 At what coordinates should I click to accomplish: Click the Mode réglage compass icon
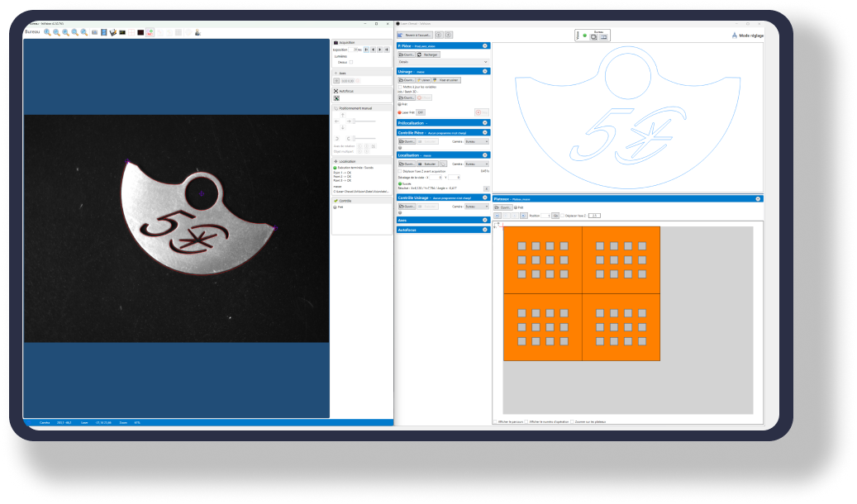735,36
